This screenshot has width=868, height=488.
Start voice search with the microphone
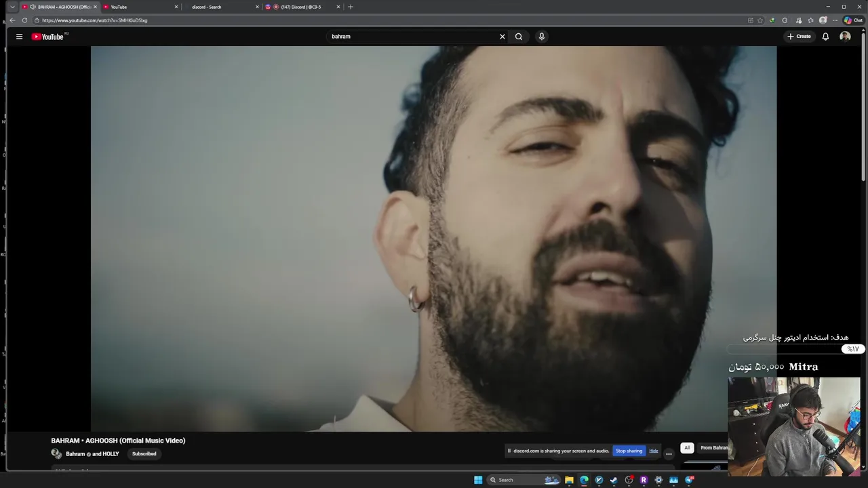[x=542, y=37]
